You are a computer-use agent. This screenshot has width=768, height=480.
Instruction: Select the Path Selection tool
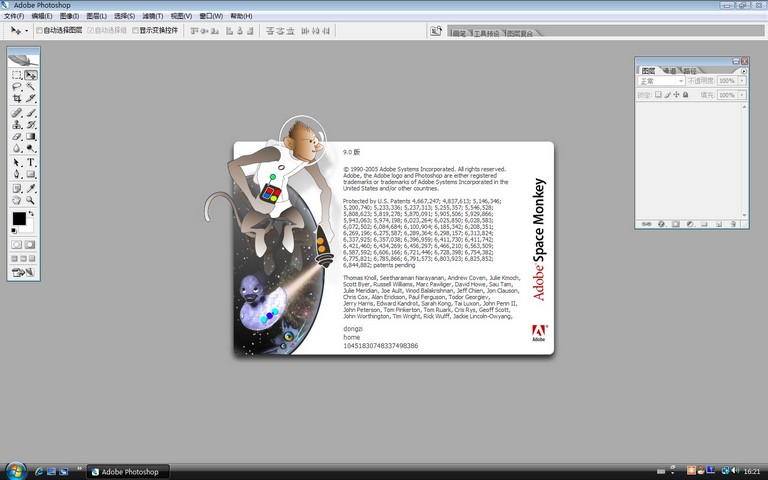click(x=17, y=162)
